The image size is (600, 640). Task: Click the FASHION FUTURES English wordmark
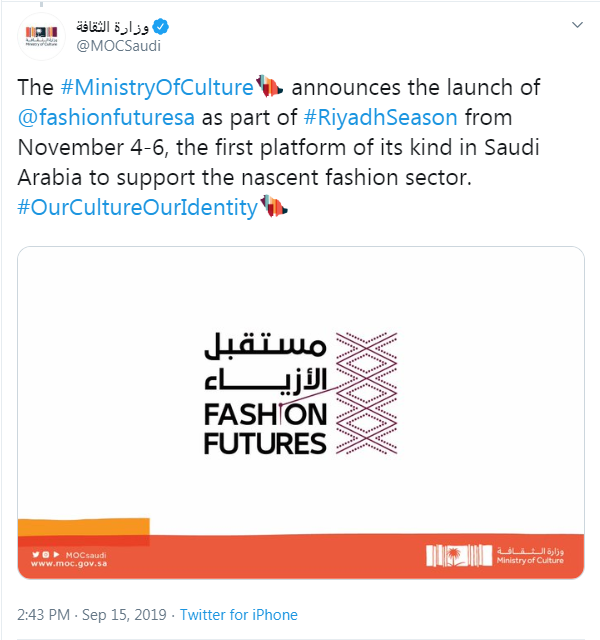point(265,428)
